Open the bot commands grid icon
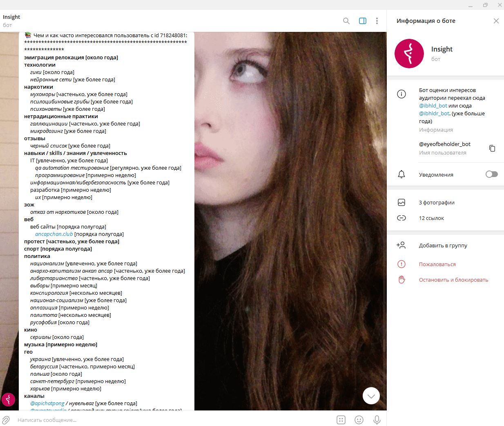The image size is (504, 426). (x=341, y=420)
